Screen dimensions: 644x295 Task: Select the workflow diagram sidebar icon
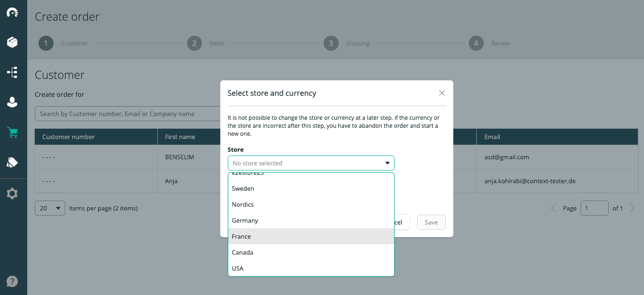click(13, 72)
